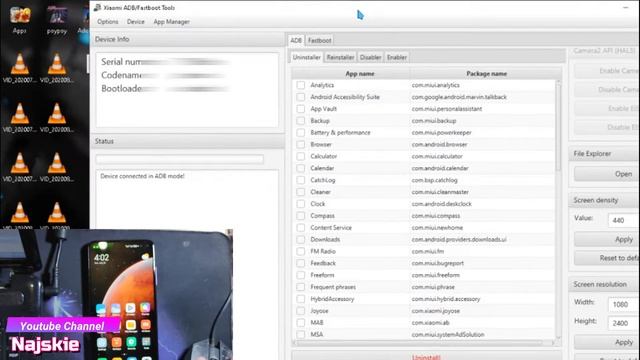Check the App Vault checkbox
This screenshot has height=360, width=640.
pyautogui.click(x=301, y=109)
